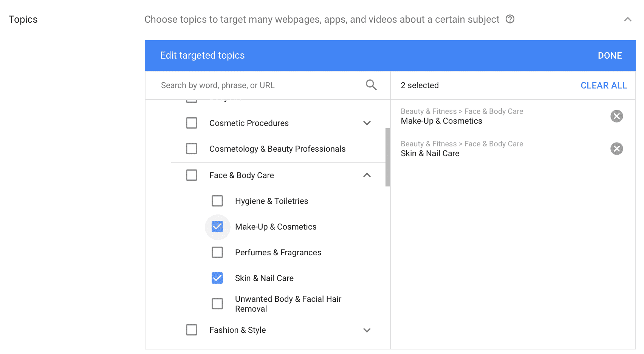This screenshot has width=644, height=354.
Task: Select the Perfumes & Fragrances label
Action: point(278,253)
